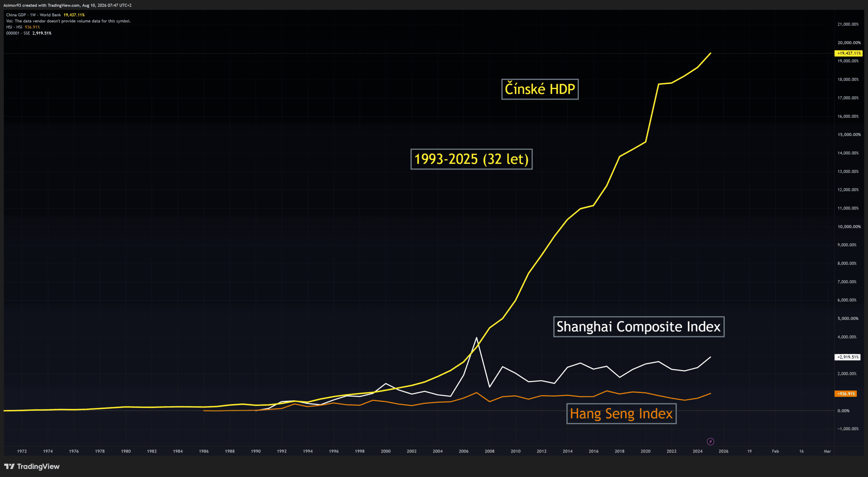
Task: Click the 1994 label on the time axis
Action: coord(308,451)
